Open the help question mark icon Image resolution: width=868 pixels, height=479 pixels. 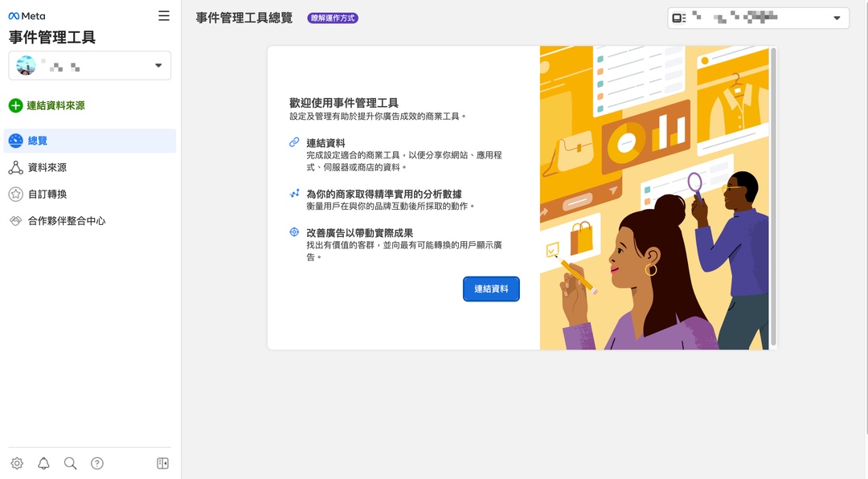[97, 464]
